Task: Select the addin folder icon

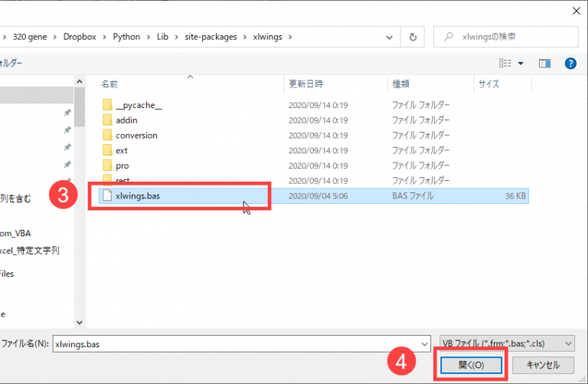Action: click(107, 120)
